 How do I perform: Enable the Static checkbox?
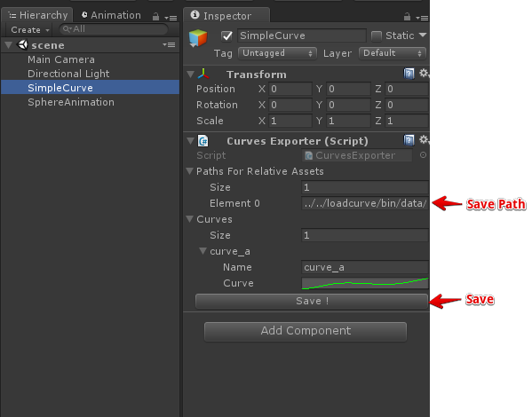376,36
